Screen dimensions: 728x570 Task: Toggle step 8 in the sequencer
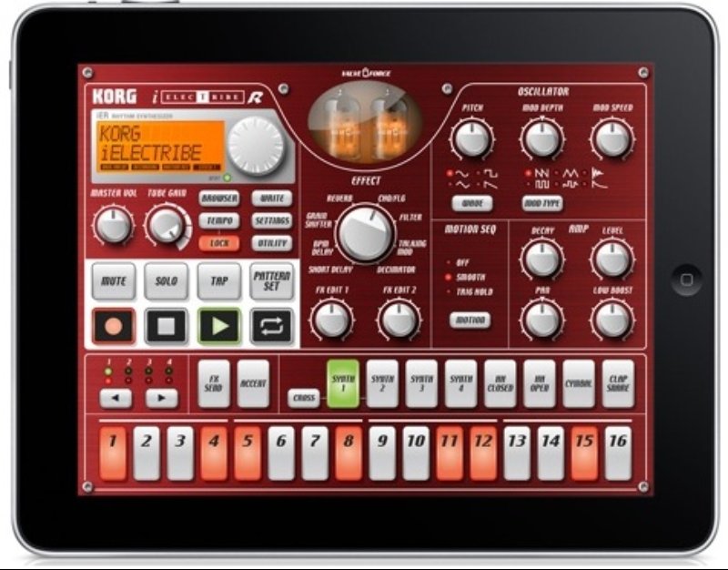point(349,453)
